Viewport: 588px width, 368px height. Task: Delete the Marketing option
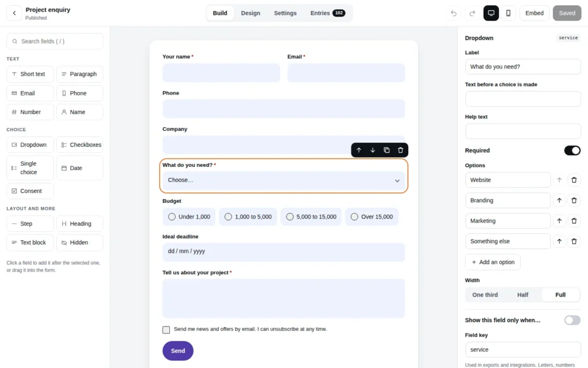click(x=574, y=221)
